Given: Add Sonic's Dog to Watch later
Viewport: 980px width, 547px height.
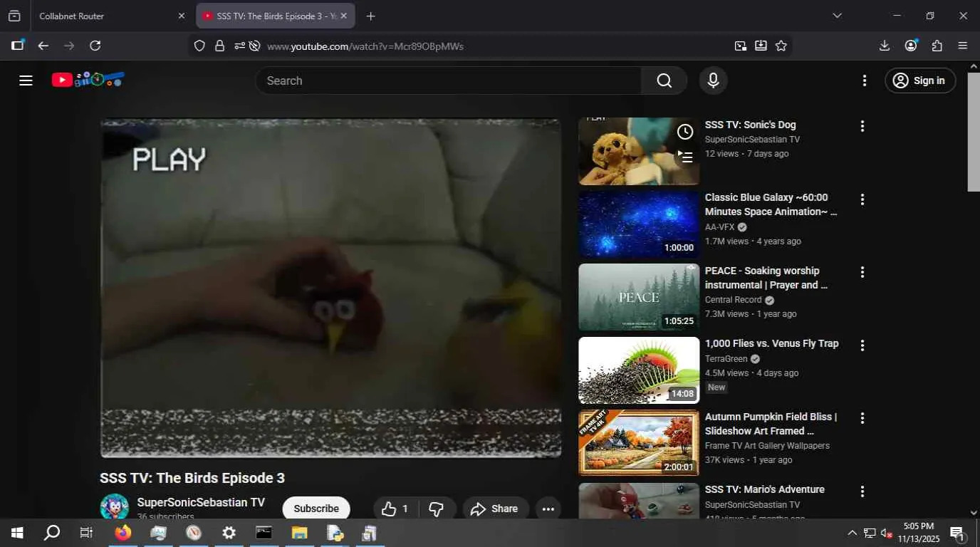Looking at the screenshot, I should pyautogui.click(x=685, y=132).
